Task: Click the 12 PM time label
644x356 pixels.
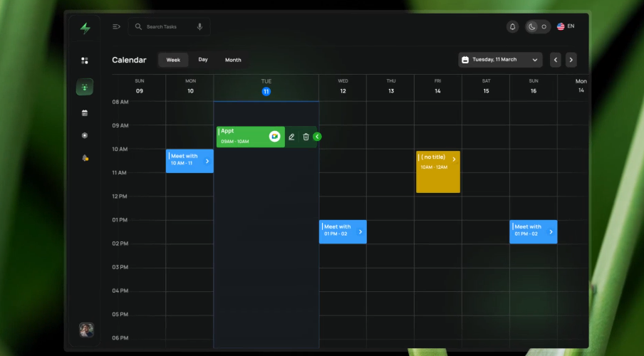Action: point(120,197)
